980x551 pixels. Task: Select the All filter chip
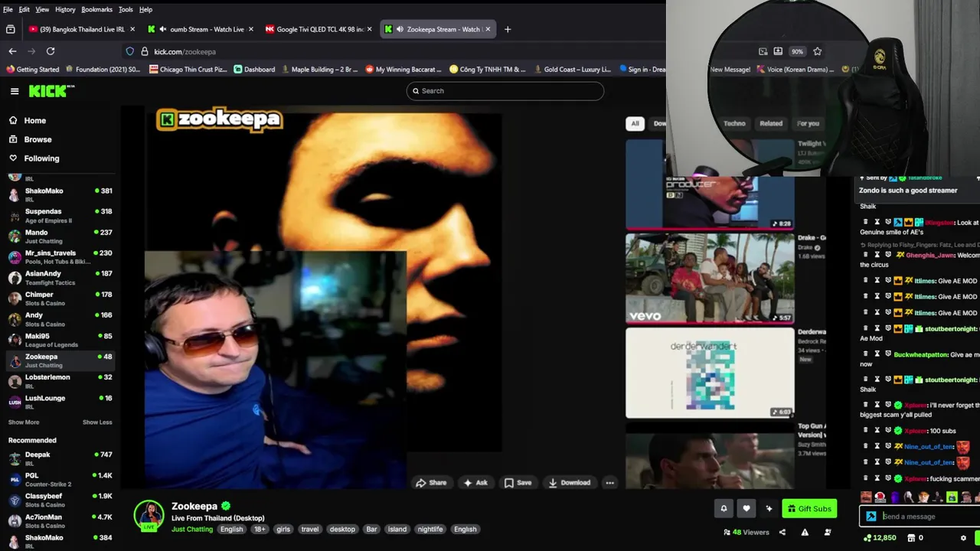[635, 123]
